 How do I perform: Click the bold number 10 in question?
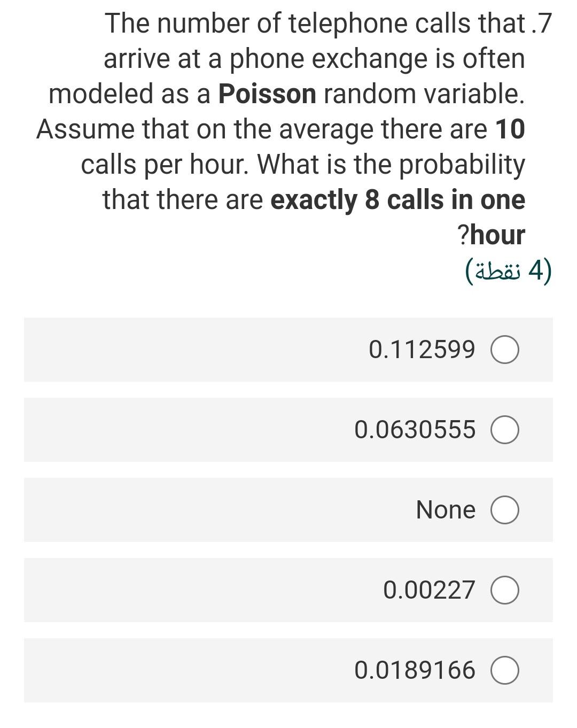click(x=510, y=129)
